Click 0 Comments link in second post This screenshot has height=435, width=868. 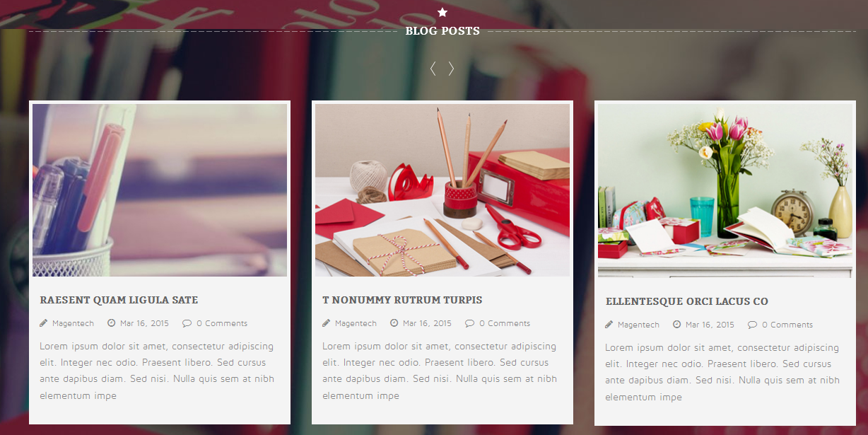(x=505, y=323)
